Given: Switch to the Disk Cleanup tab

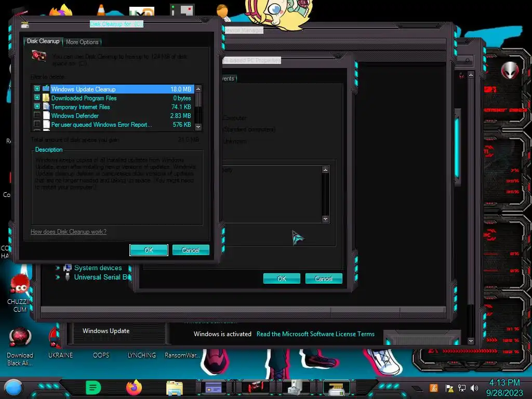Looking at the screenshot, I should [43, 41].
